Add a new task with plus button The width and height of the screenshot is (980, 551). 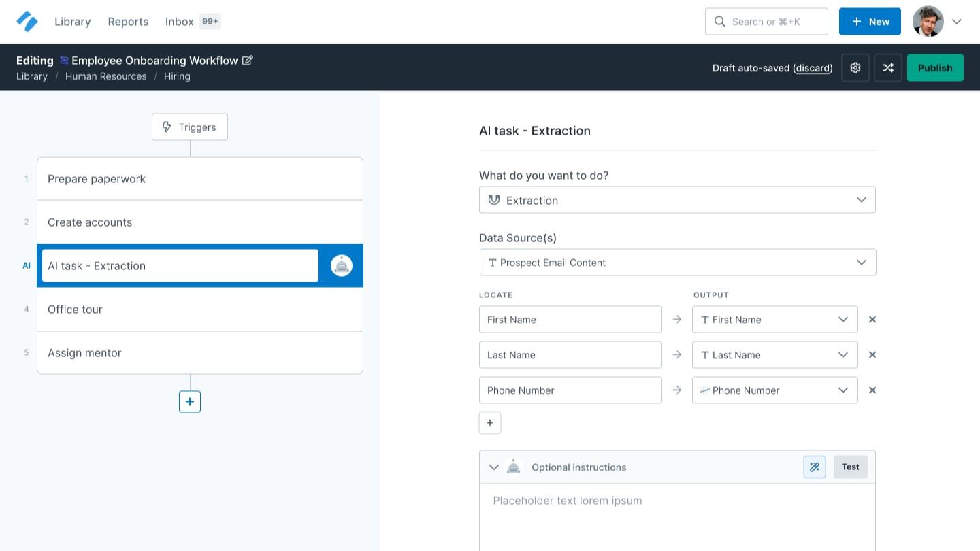(x=190, y=402)
